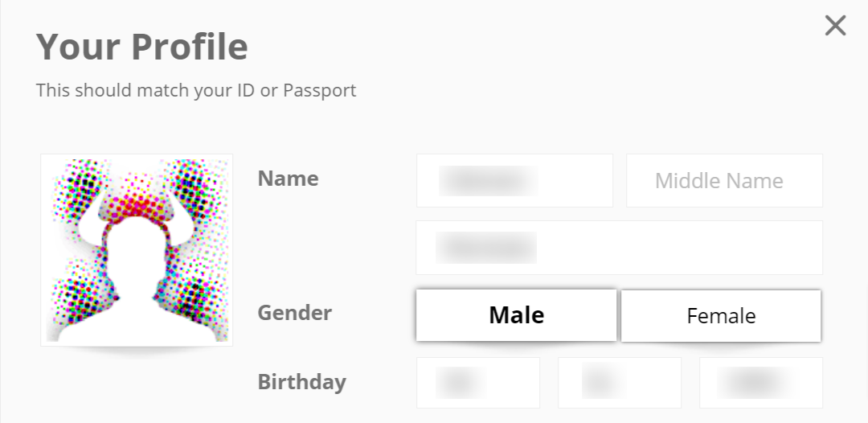Click the Middle Name field

724,180
